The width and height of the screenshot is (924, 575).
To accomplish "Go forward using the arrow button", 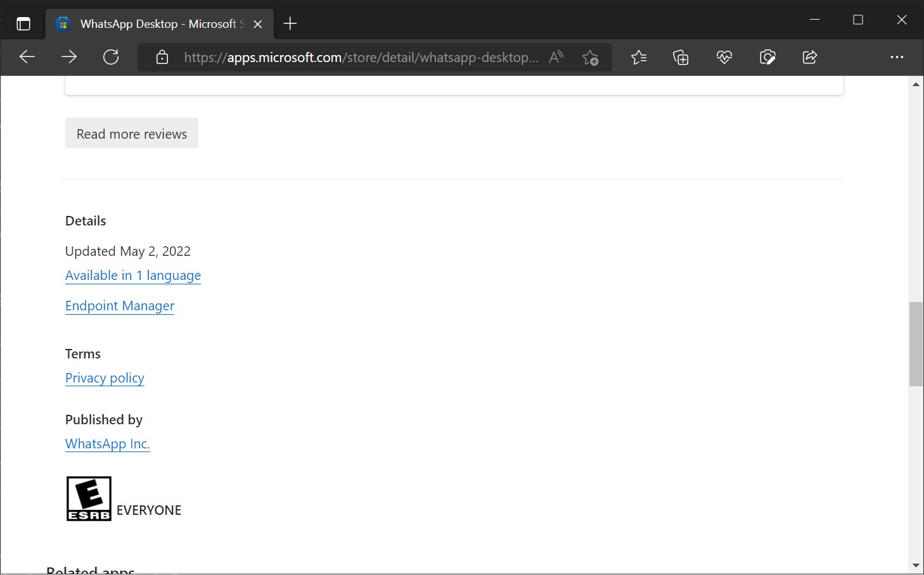I will tap(69, 57).
